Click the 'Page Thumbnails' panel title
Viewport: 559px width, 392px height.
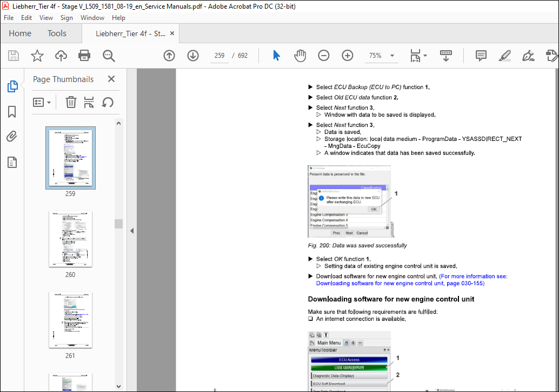63,79
